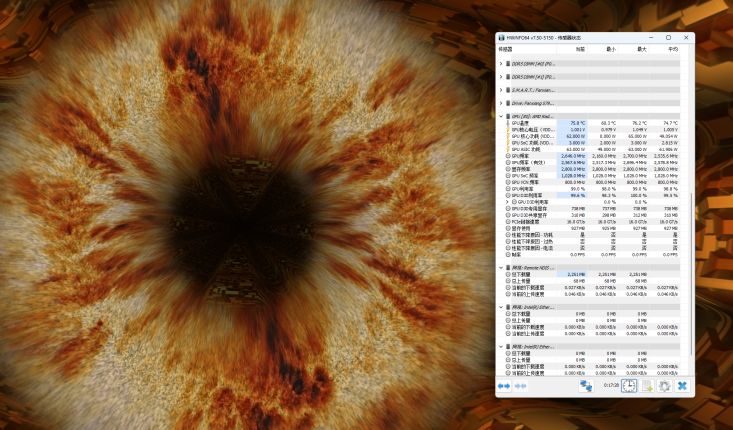The width and height of the screenshot is (733, 430).
Task: Collapse the Remote NDIS network group
Action: tap(501, 267)
